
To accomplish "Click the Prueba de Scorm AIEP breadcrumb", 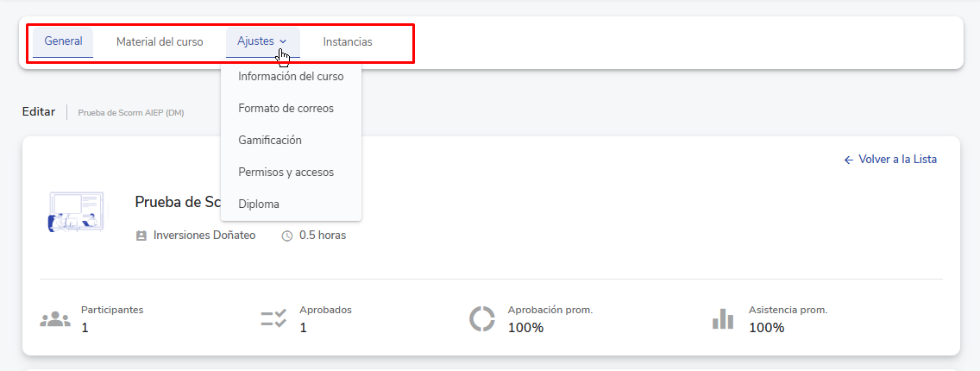I will [130, 112].
